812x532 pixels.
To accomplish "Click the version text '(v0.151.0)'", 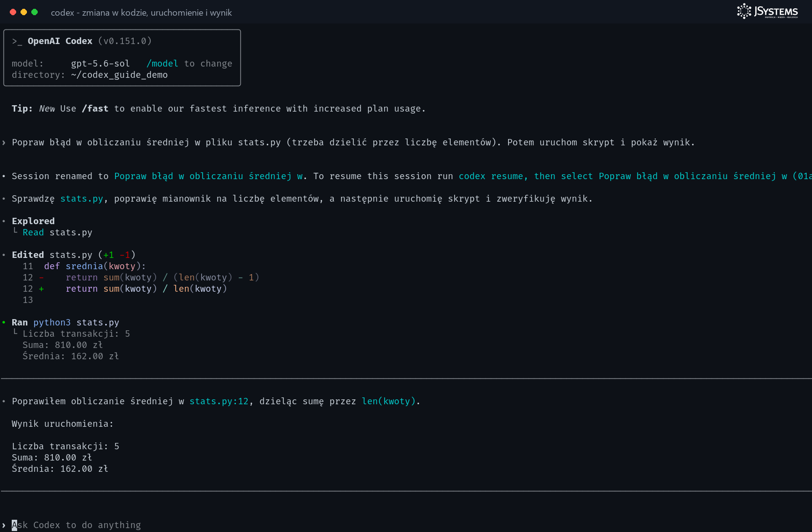I will pyautogui.click(x=125, y=41).
